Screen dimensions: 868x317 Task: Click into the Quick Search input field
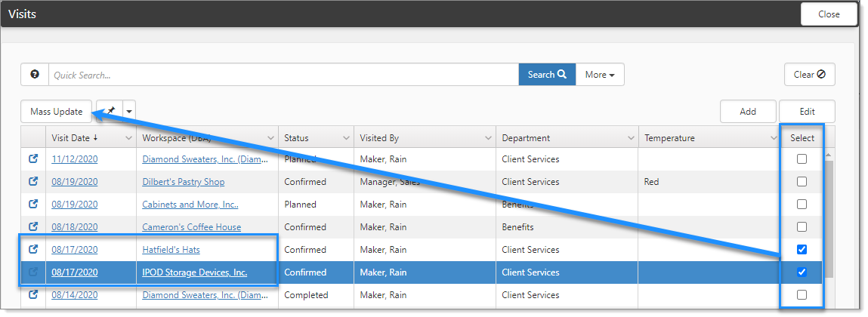tap(283, 75)
